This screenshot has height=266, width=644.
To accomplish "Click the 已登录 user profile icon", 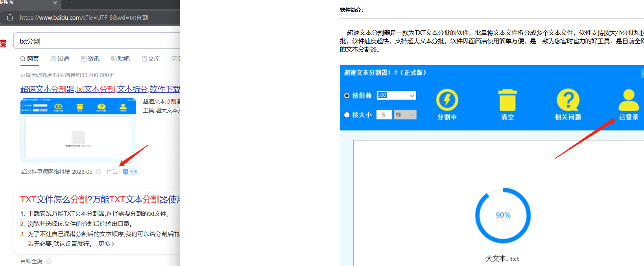I will click(x=628, y=101).
